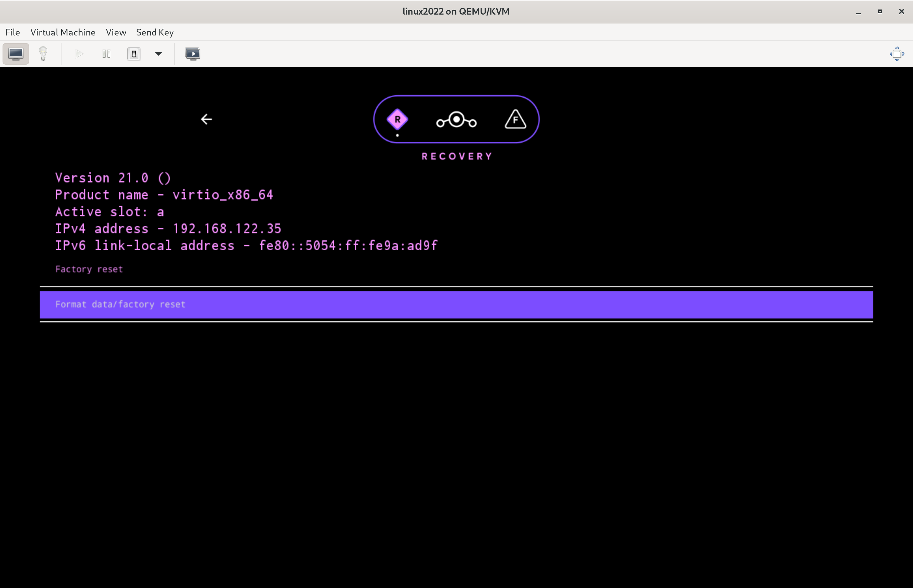Select the Recovery mode R icon
Image resolution: width=913 pixels, height=588 pixels.
(397, 119)
